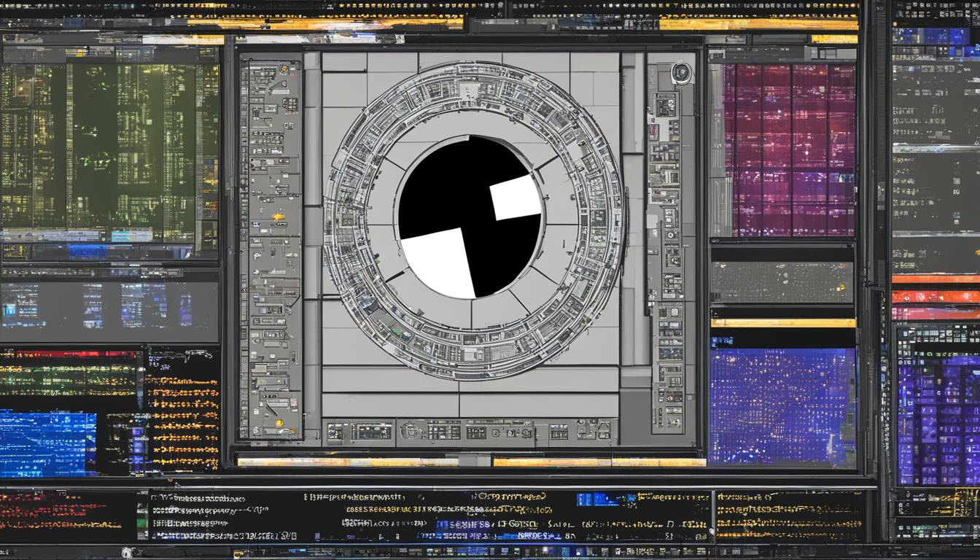Click the white square inside the black circle

click(x=516, y=198)
